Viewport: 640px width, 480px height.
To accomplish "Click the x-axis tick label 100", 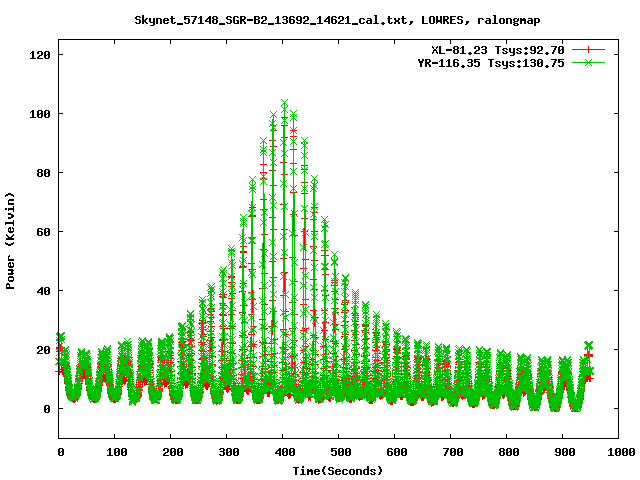I will tap(116, 452).
